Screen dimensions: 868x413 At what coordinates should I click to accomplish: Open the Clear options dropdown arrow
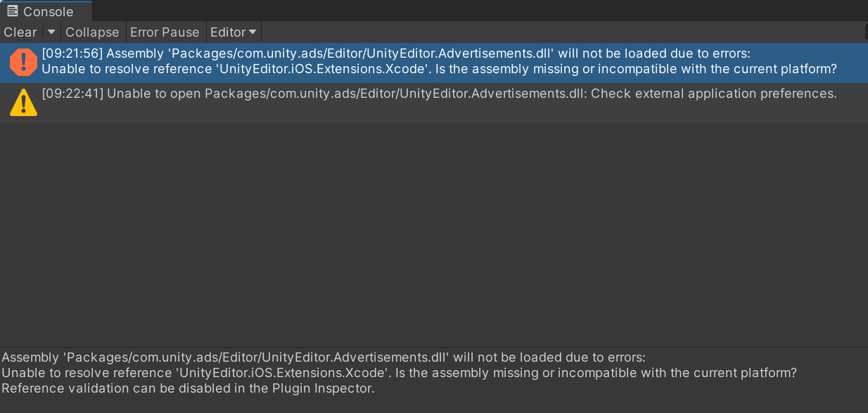click(51, 32)
